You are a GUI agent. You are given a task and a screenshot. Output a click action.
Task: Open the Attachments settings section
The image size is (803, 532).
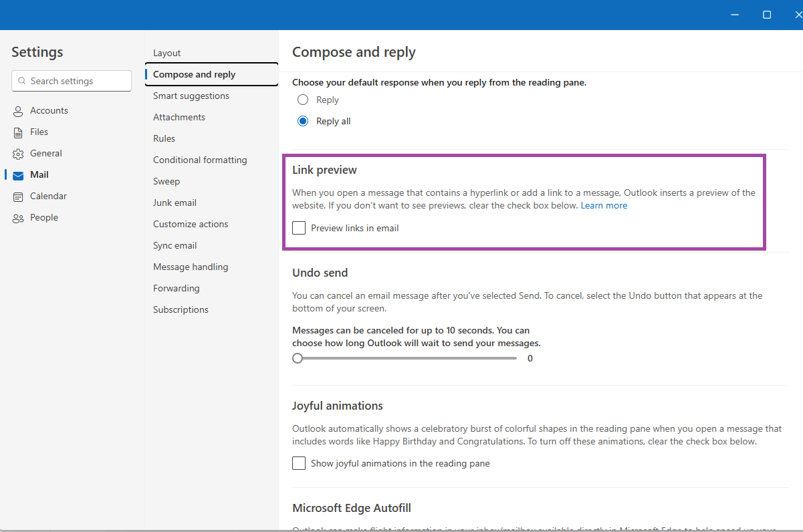[179, 116]
